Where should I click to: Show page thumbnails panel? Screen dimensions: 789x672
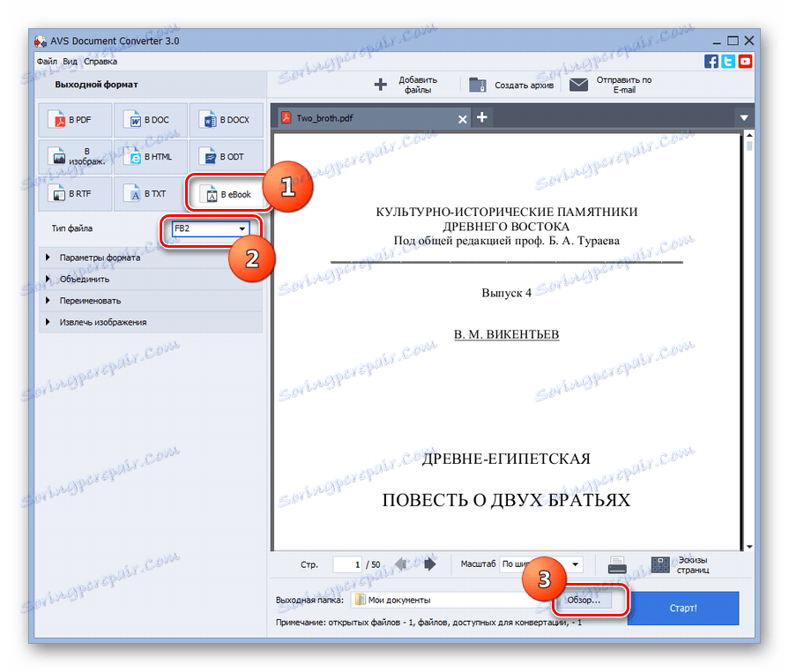[681, 564]
